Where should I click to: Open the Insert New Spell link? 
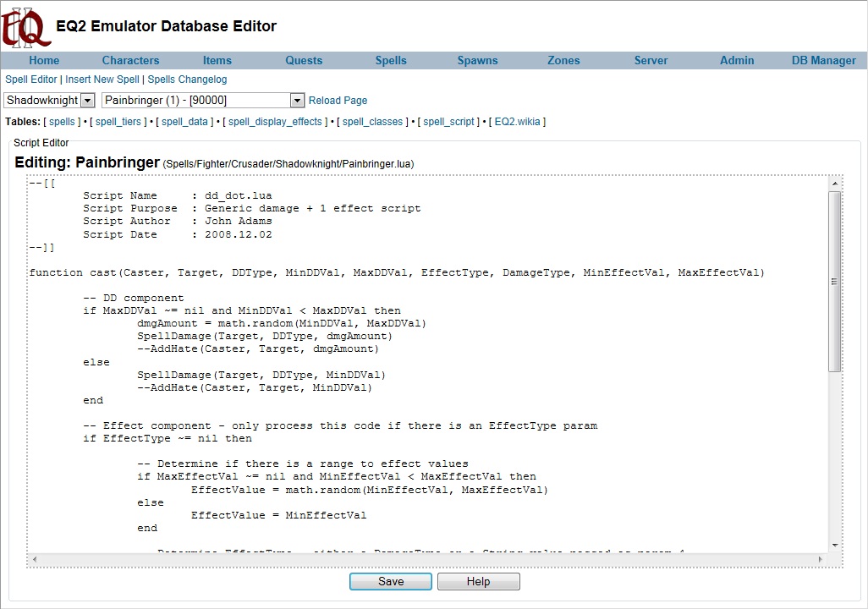(102, 80)
